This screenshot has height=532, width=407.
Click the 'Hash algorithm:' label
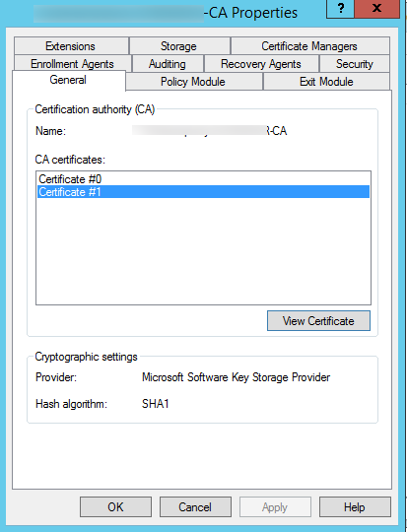point(71,404)
